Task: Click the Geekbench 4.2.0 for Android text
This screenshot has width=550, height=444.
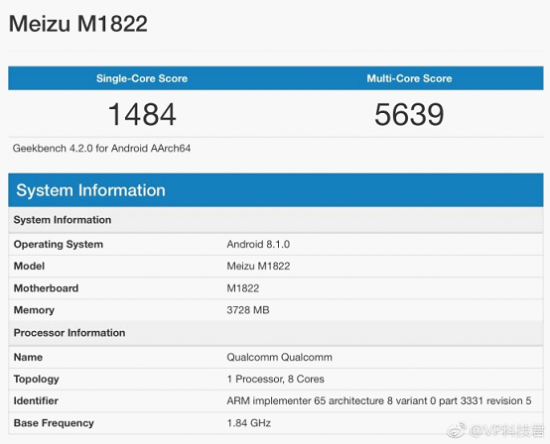Action: pyautogui.click(x=102, y=148)
